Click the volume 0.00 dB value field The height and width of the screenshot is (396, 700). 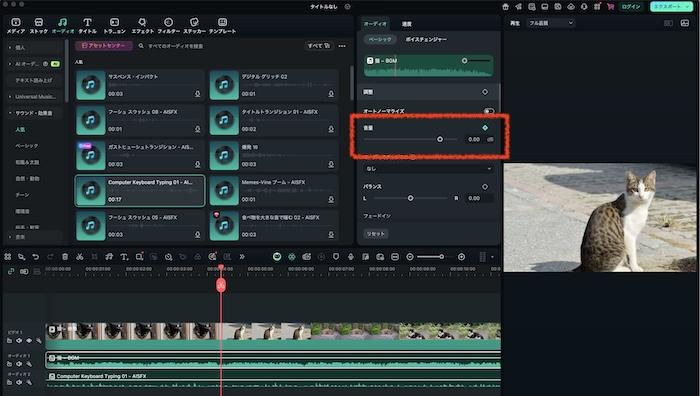(x=474, y=139)
